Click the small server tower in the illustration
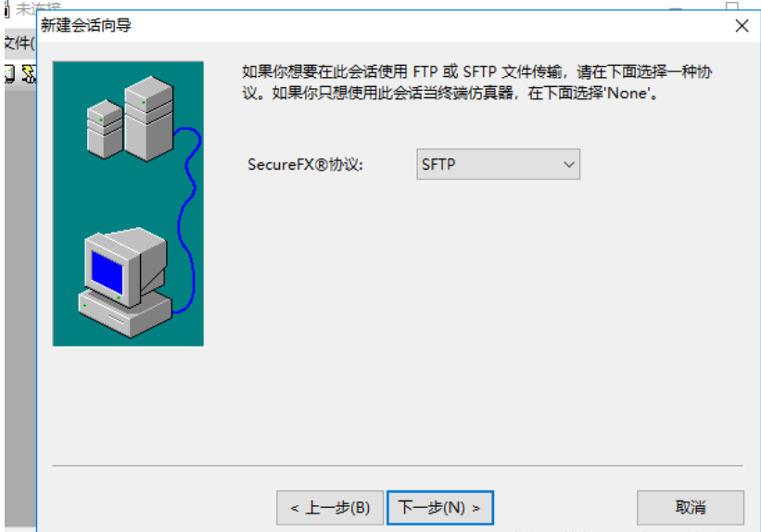This screenshot has width=761, height=532. (105, 129)
